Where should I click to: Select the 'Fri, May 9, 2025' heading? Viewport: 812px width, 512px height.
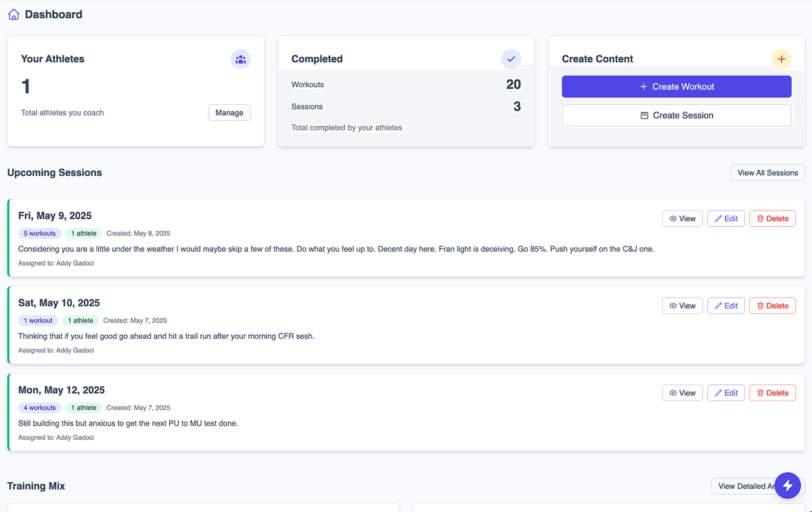click(55, 216)
